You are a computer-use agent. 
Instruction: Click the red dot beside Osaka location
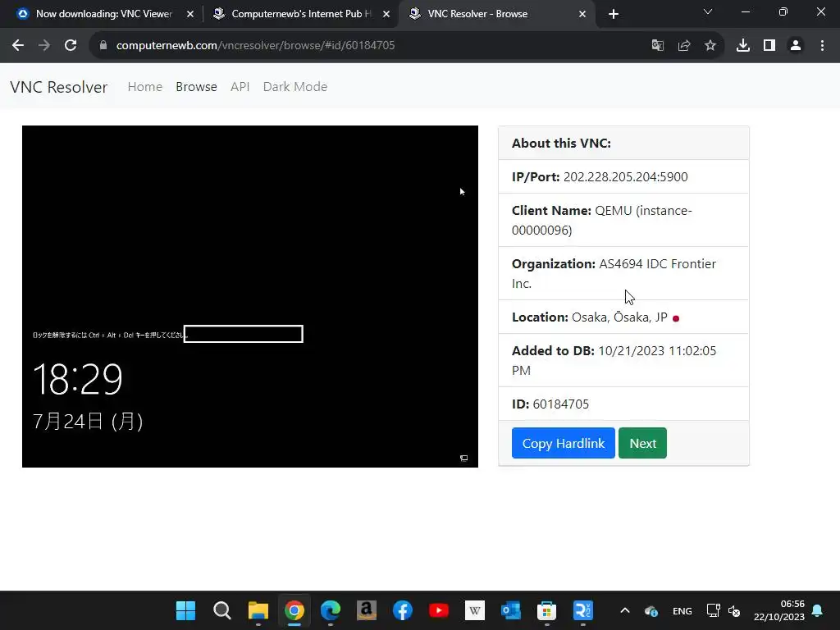pos(676,318)
